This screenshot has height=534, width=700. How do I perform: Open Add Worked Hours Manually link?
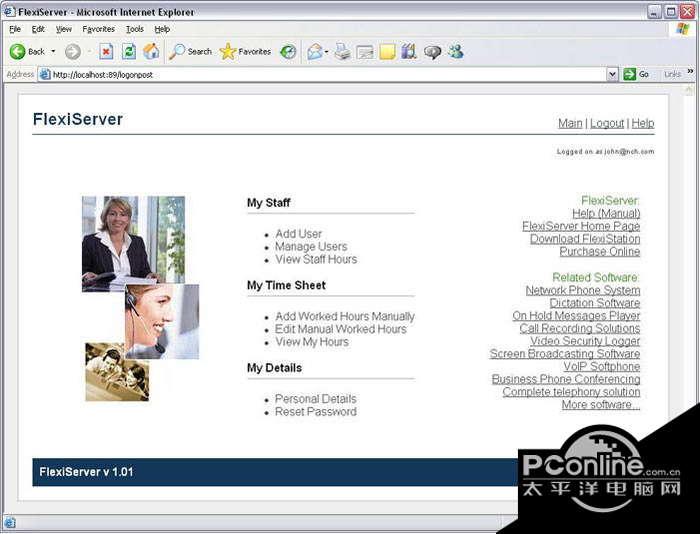(x=345, y=316)
